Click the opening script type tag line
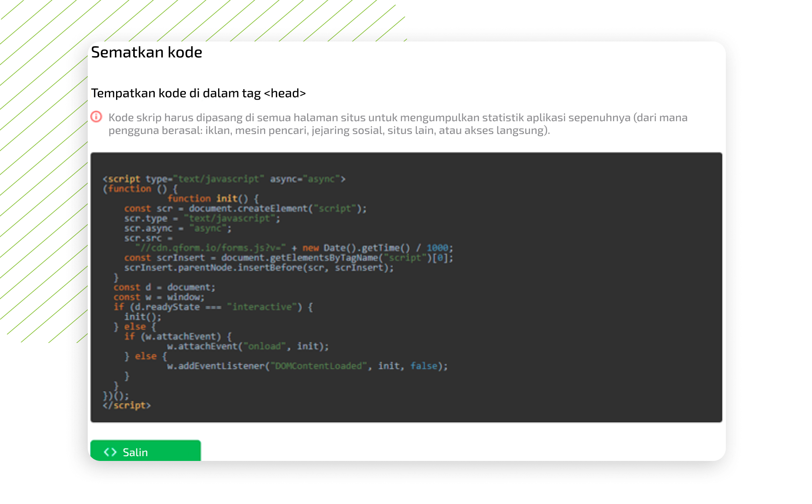The image size is (812, 504). point(224,179)
